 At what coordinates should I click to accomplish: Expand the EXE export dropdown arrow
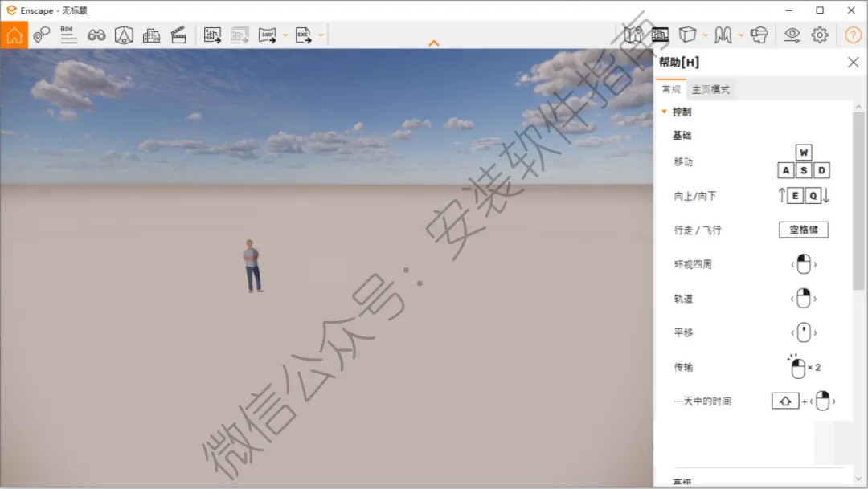point(321,35)
